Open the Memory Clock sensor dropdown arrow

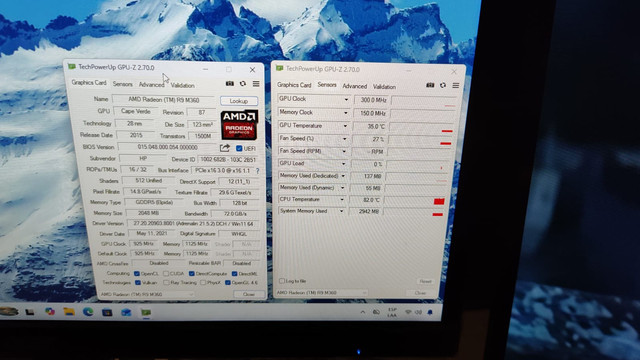346,113
